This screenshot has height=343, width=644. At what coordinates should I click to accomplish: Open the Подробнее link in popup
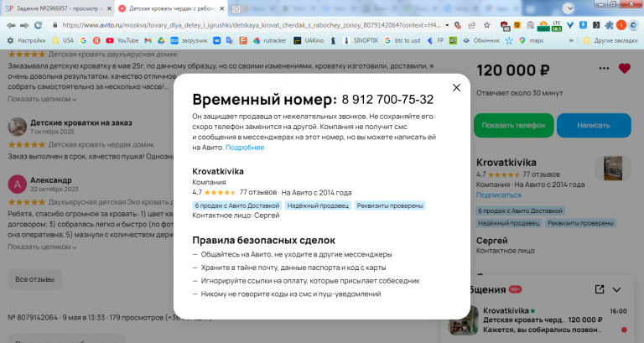[x=245, y=148]
